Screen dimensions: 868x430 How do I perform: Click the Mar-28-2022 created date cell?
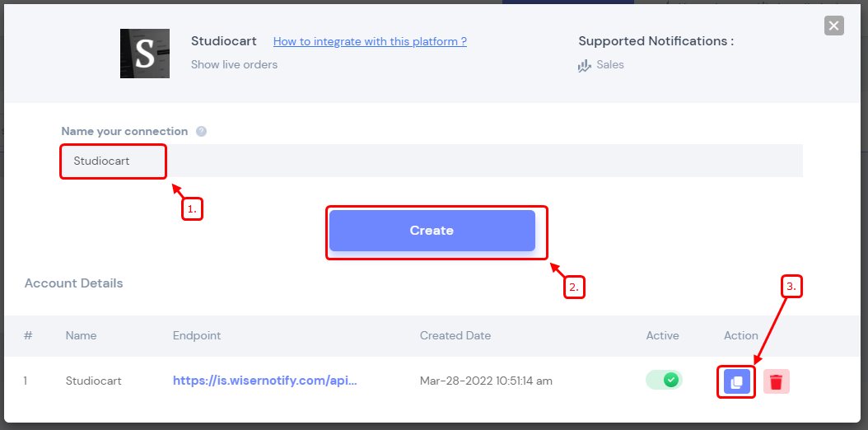[x=486, y=381]
